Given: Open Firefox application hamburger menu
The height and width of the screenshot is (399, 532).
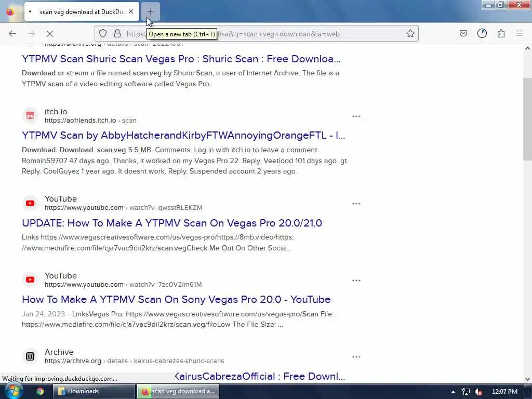Looking at the screenshot, I should (520, 33).
